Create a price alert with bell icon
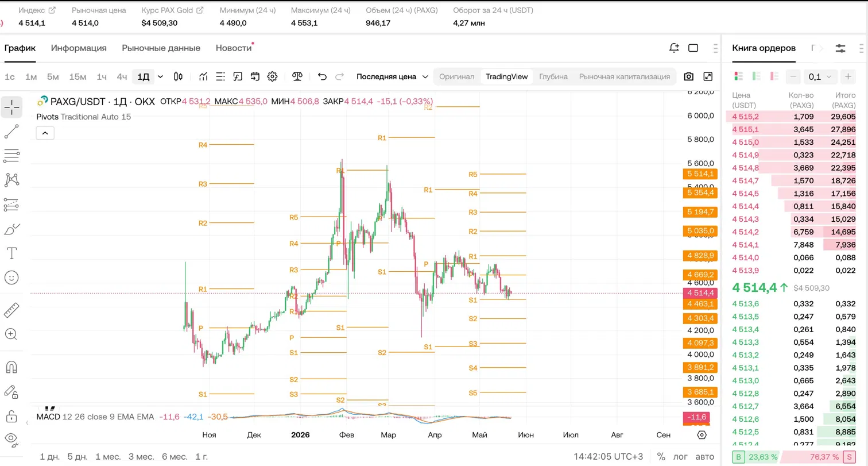The width and height of the screenshot is (868, 466). (675, 48)
